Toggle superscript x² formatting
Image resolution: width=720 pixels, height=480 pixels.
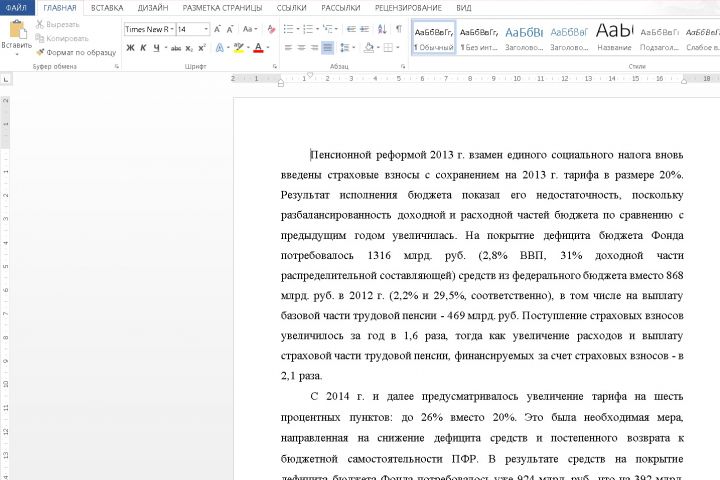tap(202, 48)
